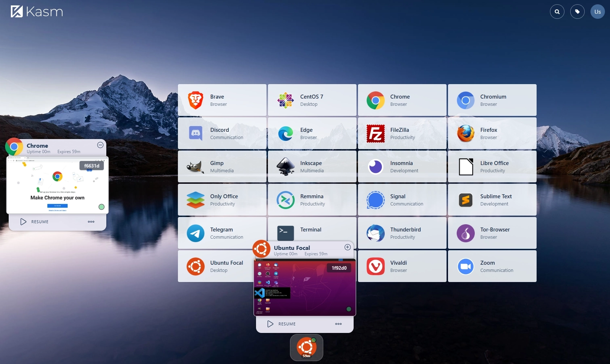Select the Thunderbird productivity tile

click(x=402, y=233)
